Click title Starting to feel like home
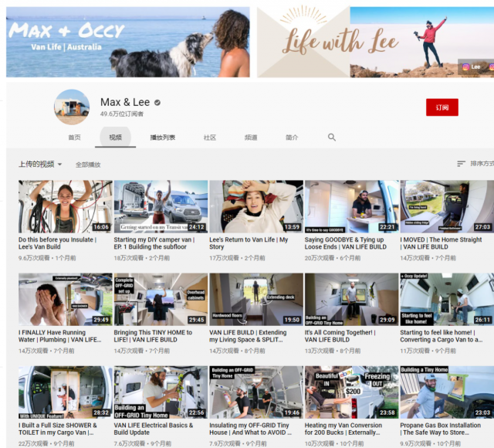The height and width of the screenshot is (448, 494). tap(441, 336)
